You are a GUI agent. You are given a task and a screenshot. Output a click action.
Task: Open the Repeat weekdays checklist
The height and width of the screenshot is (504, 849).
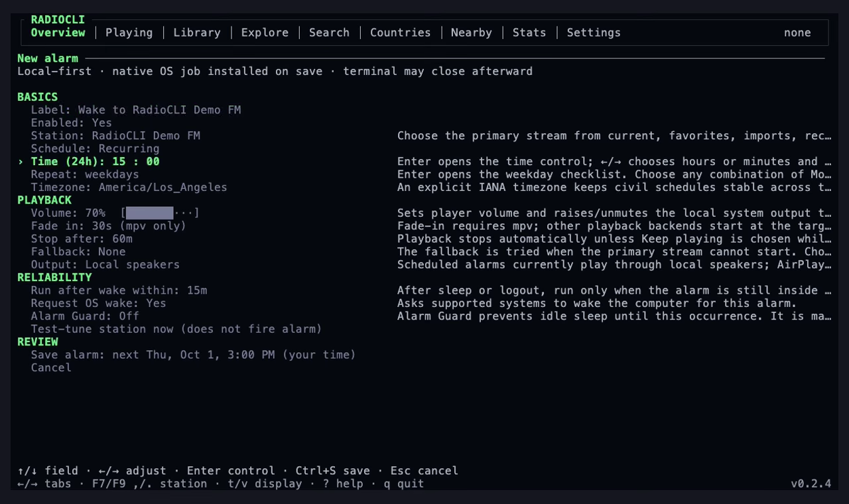[85, 174]
